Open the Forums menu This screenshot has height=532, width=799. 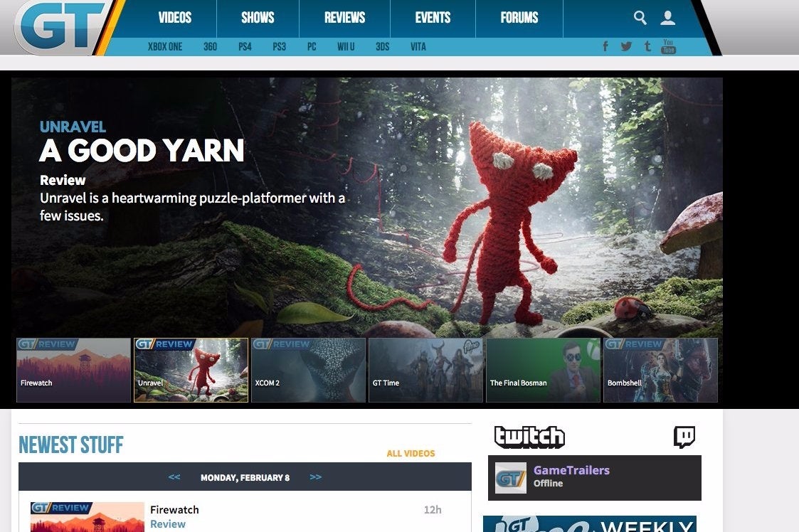point(519,18)
